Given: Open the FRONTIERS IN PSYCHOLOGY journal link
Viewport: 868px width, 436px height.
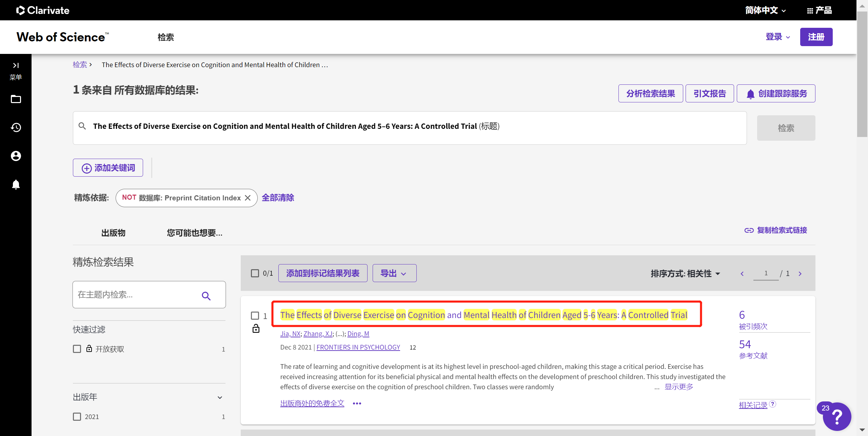Looking at the screenshot, I should pyautogui.click(x=358, y=347).
